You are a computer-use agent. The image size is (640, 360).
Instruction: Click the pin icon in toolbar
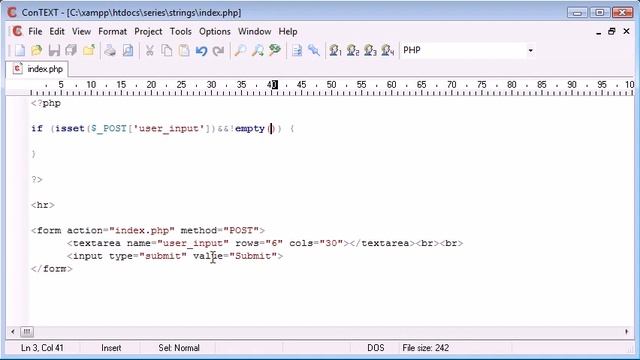click(x=313, y=51)
